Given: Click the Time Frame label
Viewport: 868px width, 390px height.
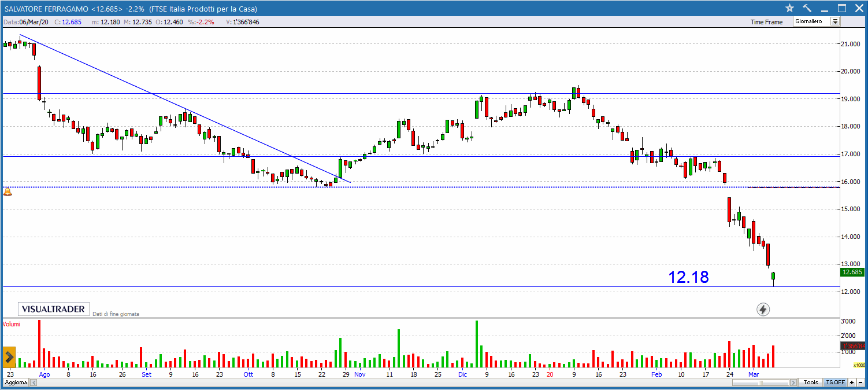Looking at the screenshot, I should click(x=766, y=22).
